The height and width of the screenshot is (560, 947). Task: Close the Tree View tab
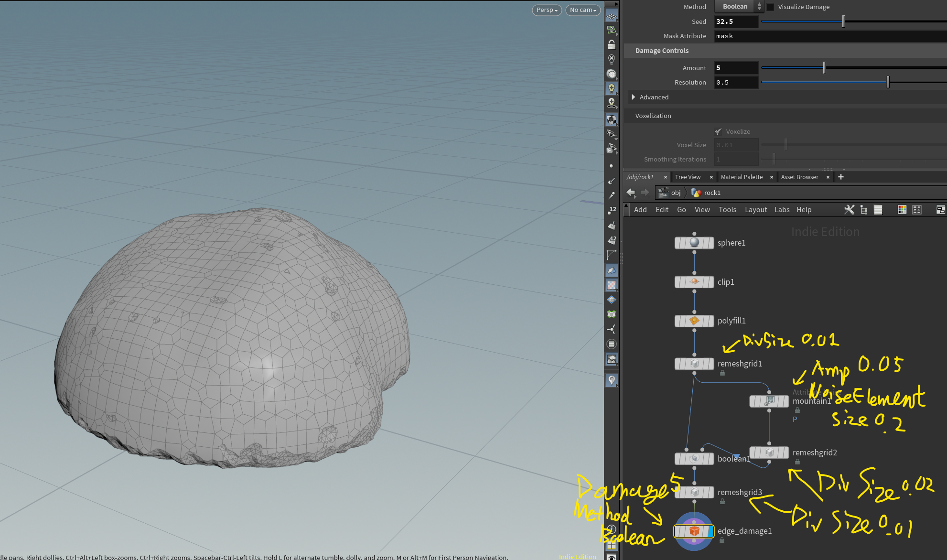point(711,177)
